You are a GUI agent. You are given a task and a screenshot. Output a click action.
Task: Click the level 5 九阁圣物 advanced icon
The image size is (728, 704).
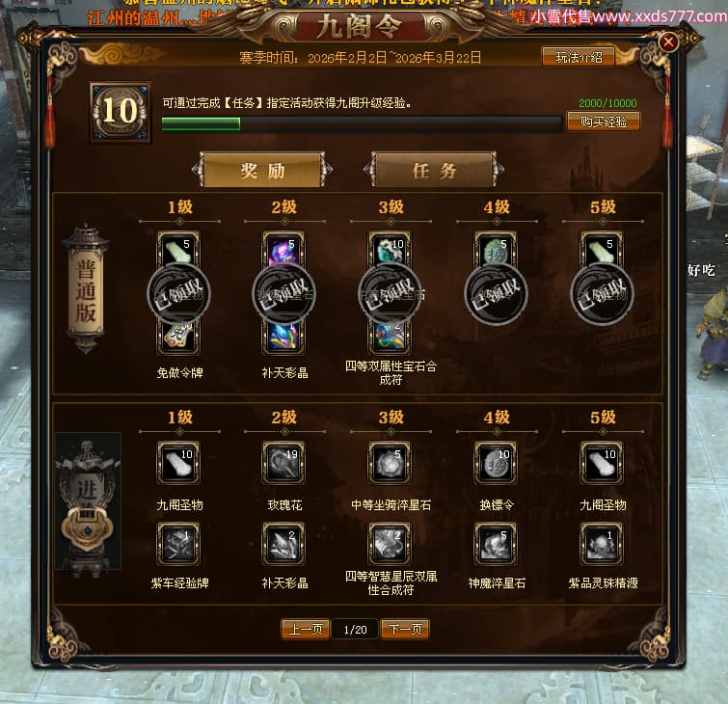(602, 463)
